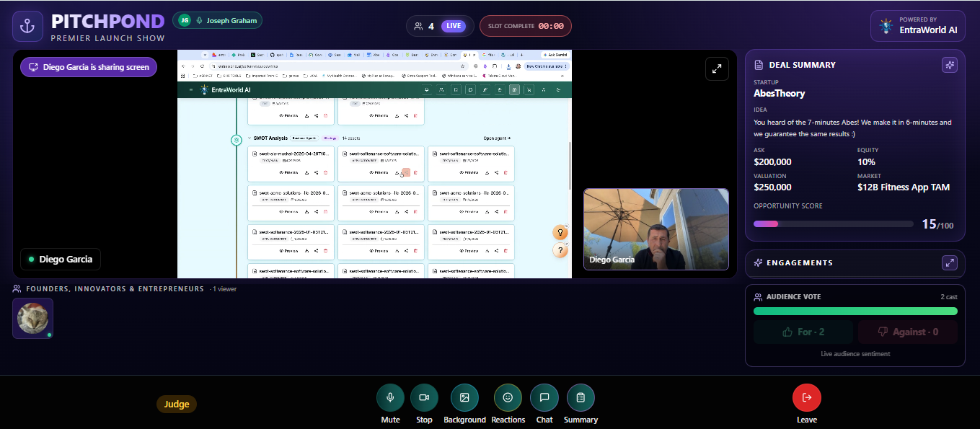The width and height of the screenshot is (980, 429).
Task: Stop the camera video
Action: 424,397
